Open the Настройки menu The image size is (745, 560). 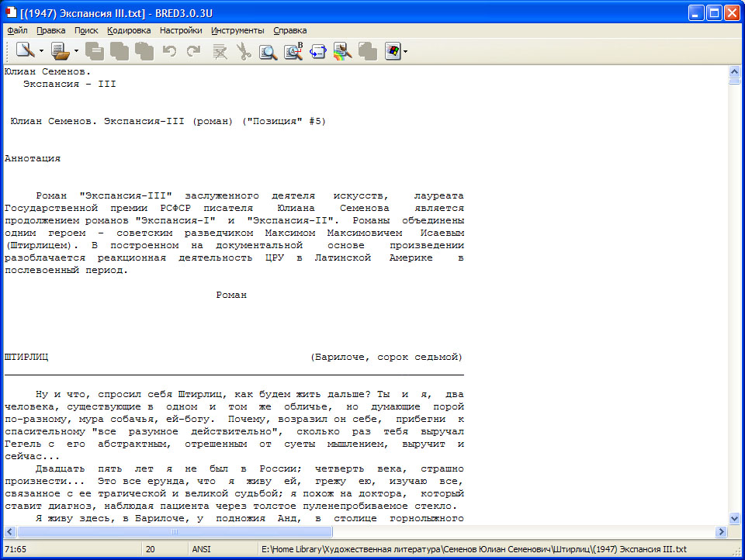point(181,30)
